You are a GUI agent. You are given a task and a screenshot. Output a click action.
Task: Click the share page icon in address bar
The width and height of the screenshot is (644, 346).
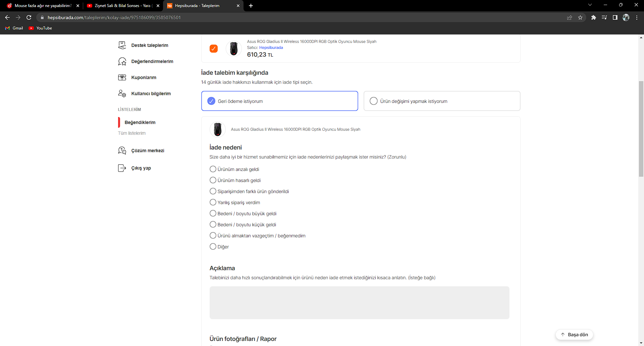(x=570, y=17)
